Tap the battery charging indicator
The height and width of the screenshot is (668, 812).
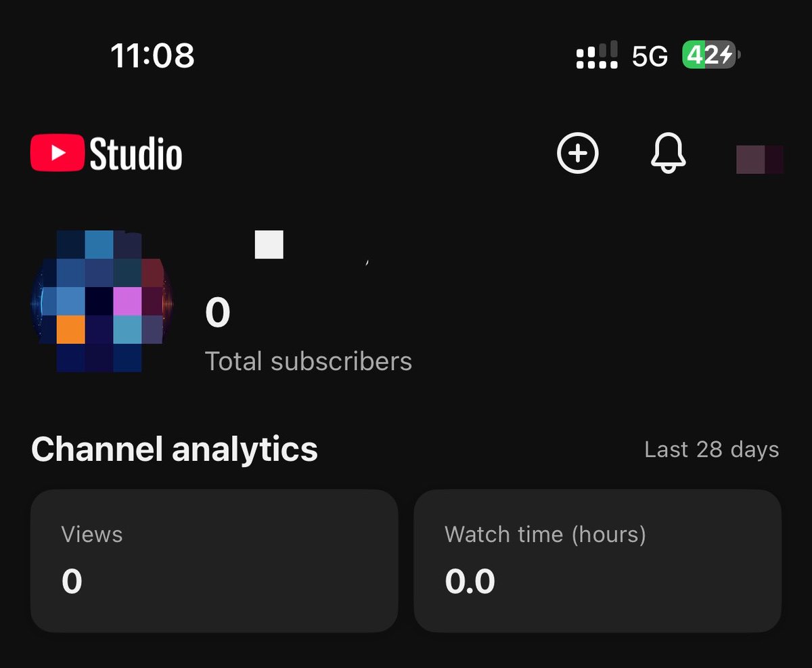pyautogui.click(x=711, y=55)
